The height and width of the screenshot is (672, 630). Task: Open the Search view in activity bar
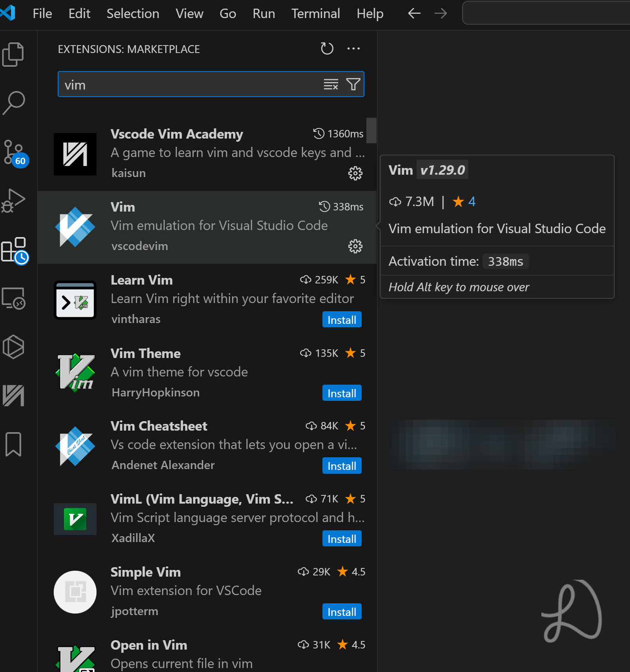[x=13, y=103]
